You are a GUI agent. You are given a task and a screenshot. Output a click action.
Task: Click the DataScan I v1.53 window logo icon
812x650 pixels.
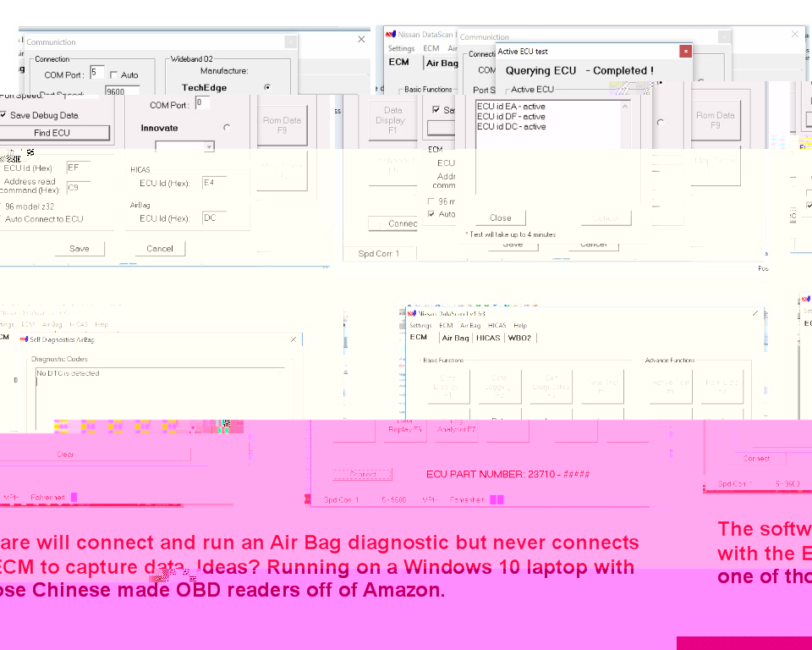[x=412, y=314]
